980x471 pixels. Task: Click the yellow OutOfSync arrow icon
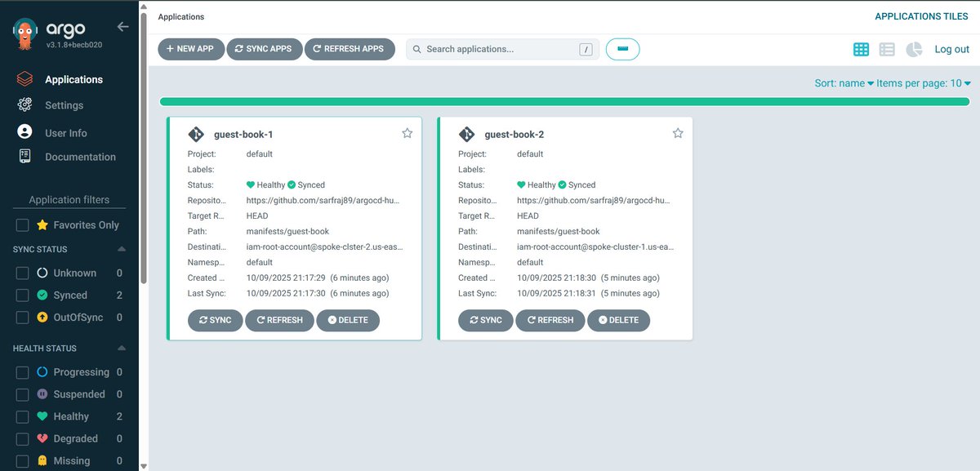(42, 317)
